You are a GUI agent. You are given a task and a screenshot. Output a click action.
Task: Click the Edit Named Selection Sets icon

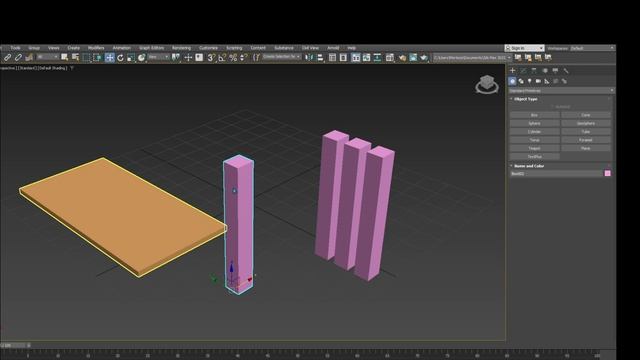pos(256,58)
